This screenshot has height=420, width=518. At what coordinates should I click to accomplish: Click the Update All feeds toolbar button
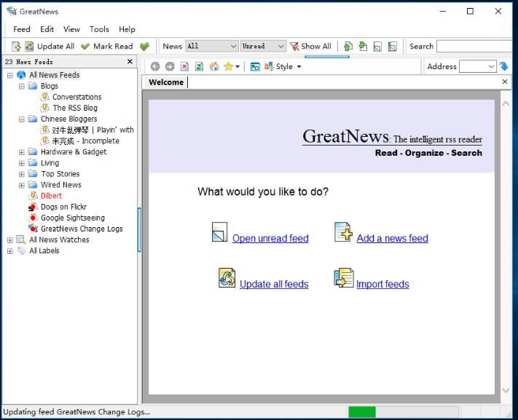tap(50, 47)
